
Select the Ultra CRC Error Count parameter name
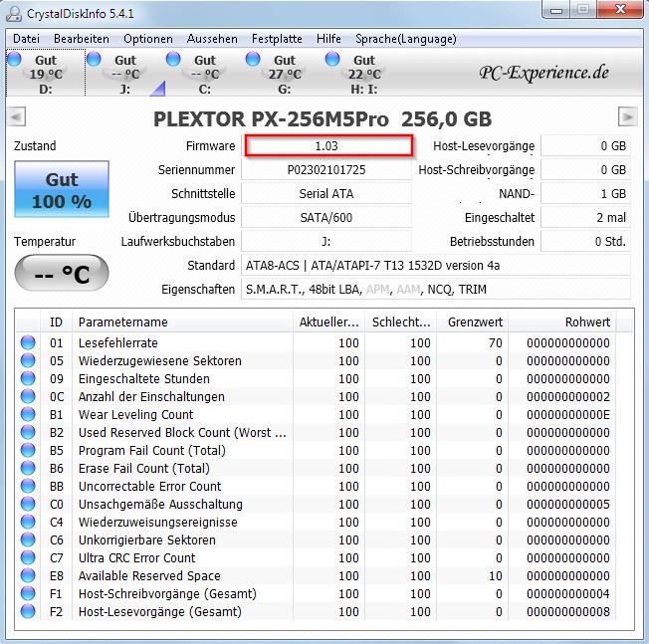[x=136, y=557]
